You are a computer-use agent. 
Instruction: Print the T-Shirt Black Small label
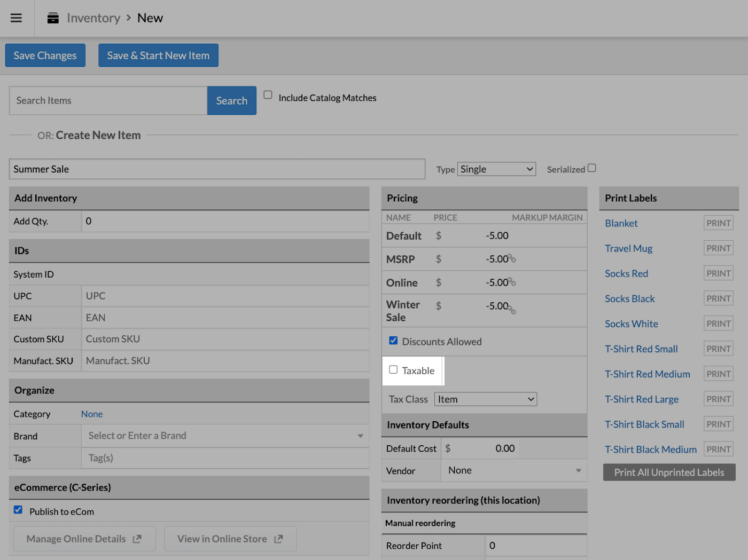[x=719, y=424]
